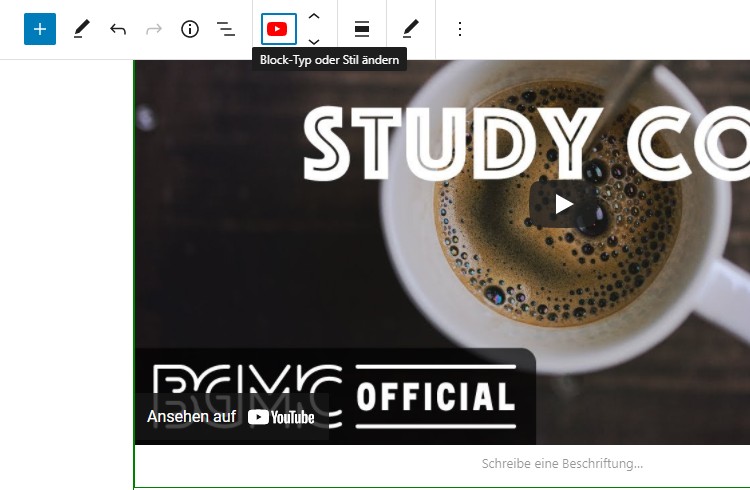The image size is (750, 490).
Task: Move the block down
Action: pos(314,42)
